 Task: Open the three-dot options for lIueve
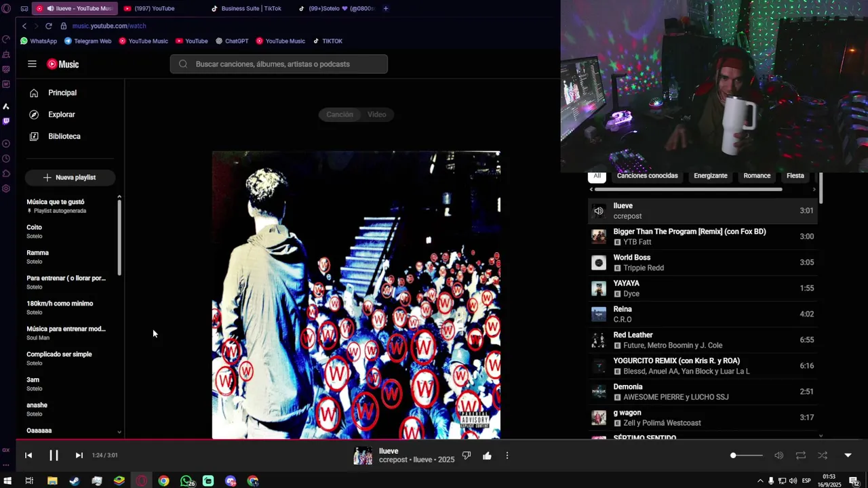507,455
